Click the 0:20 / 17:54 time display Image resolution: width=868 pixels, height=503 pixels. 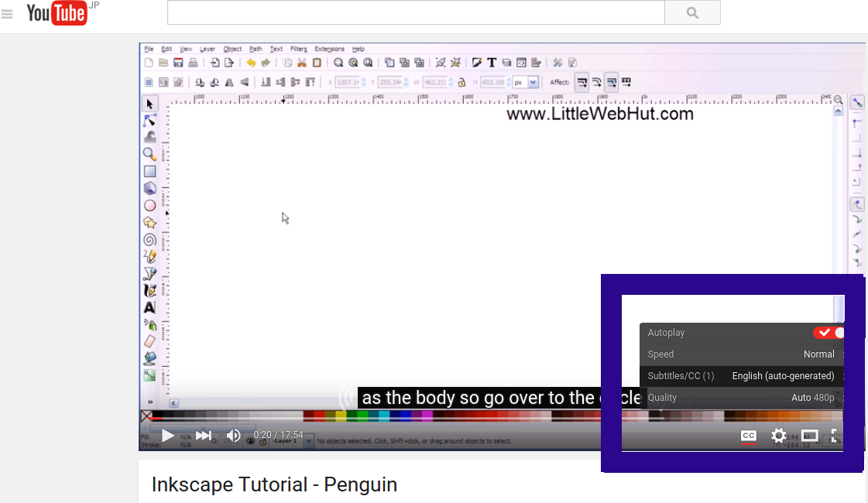pos(279,435)
